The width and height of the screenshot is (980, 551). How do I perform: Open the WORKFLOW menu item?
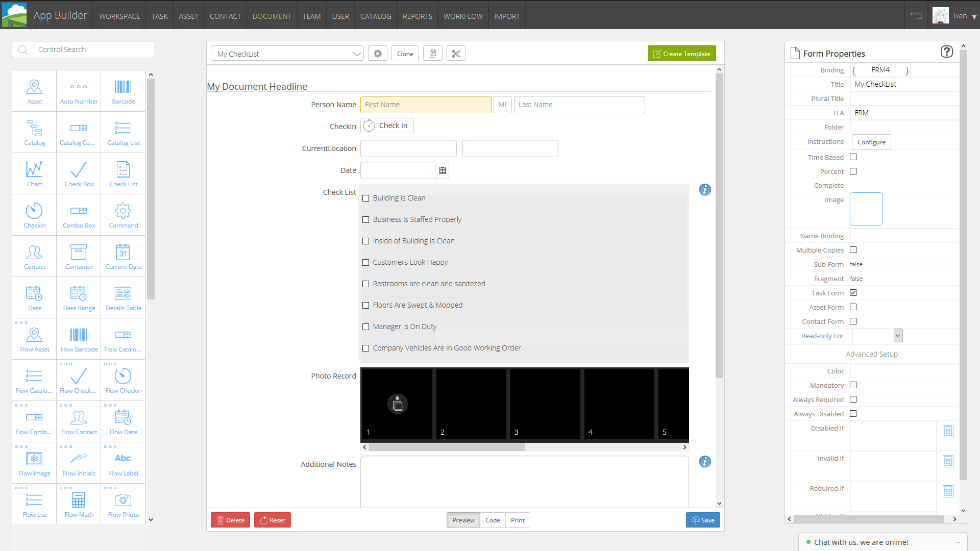pos(463,16)
